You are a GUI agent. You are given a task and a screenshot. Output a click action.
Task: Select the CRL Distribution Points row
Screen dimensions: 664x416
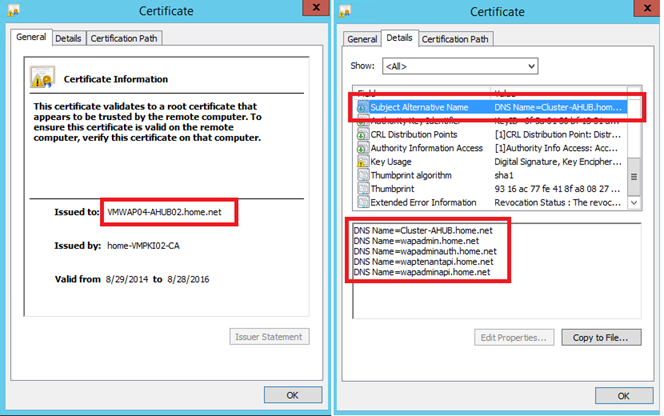click(491, 135)
